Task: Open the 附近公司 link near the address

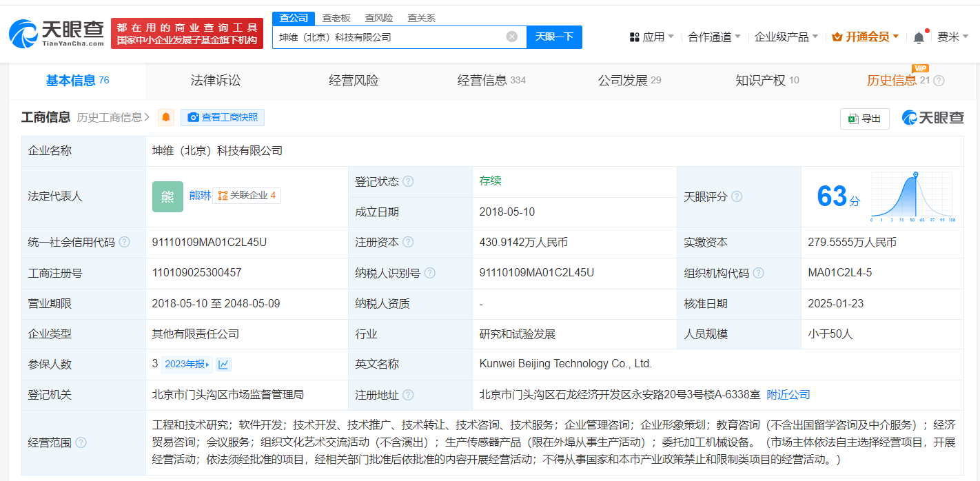Action: click(790, 394)
